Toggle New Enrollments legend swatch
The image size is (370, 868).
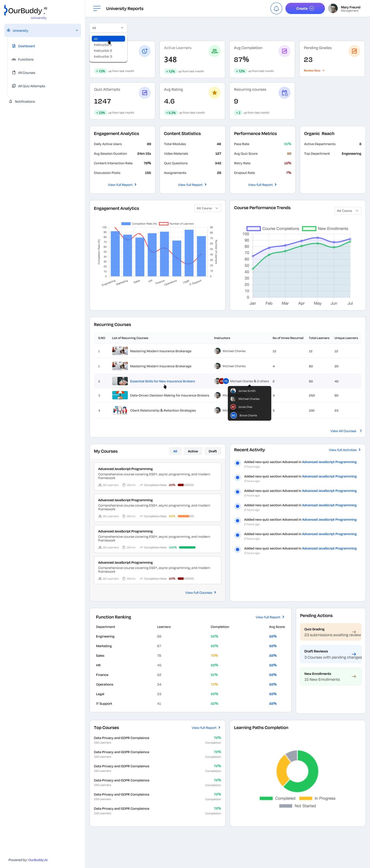pos(309,228)
